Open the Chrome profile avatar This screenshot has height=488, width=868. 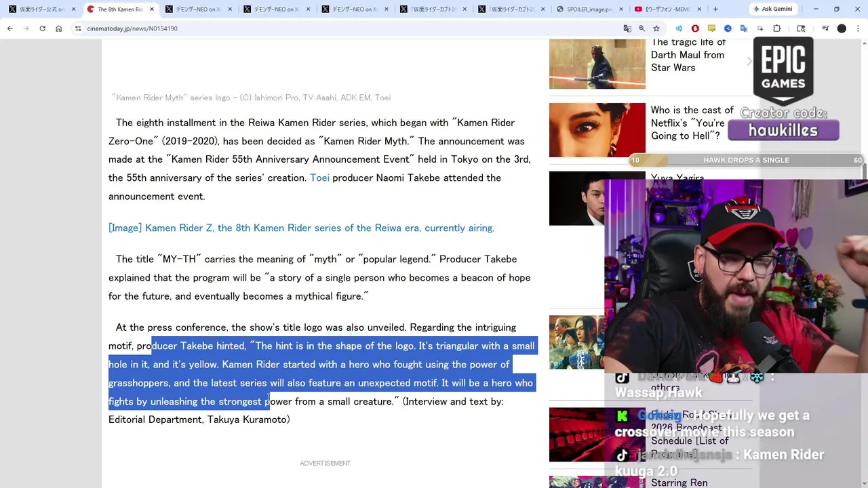(x=842, y=28)
